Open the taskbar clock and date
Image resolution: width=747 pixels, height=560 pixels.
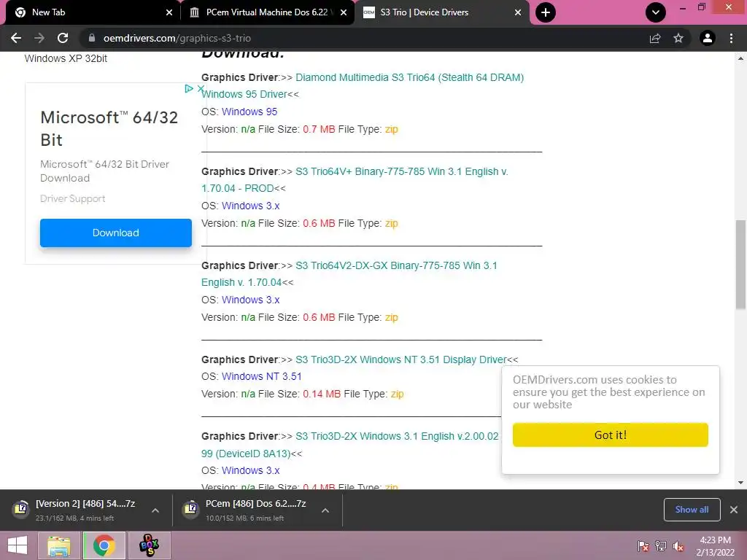pos(715,546)
